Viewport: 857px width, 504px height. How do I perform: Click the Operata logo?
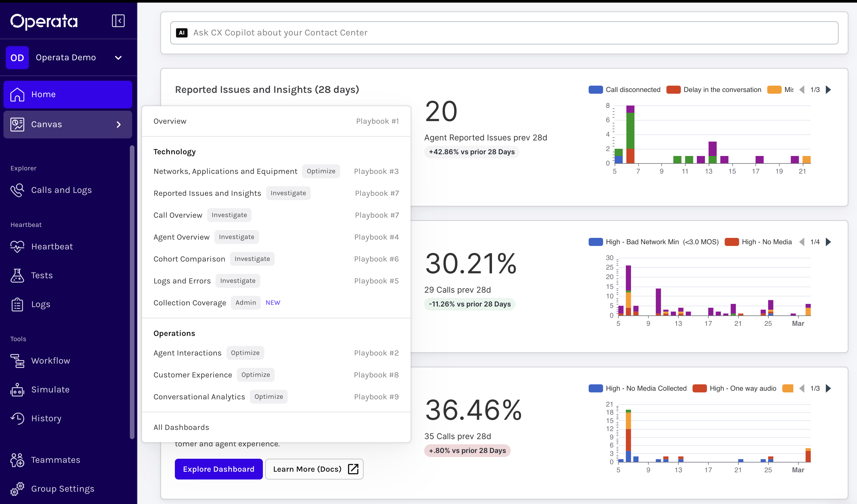(x=44, y=21)
